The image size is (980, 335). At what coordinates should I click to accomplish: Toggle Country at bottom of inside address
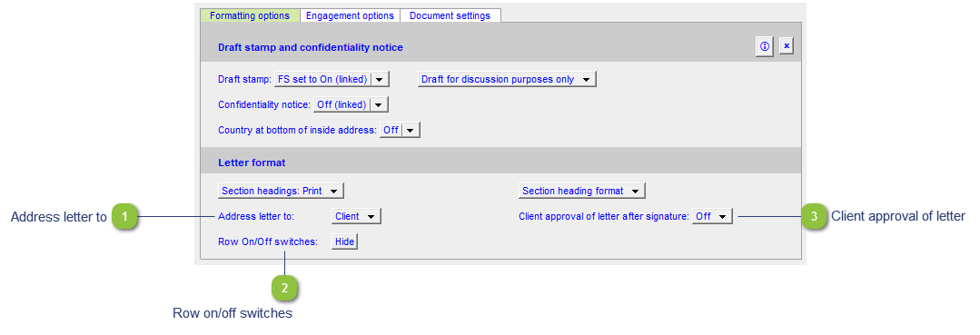pos(400,130)
